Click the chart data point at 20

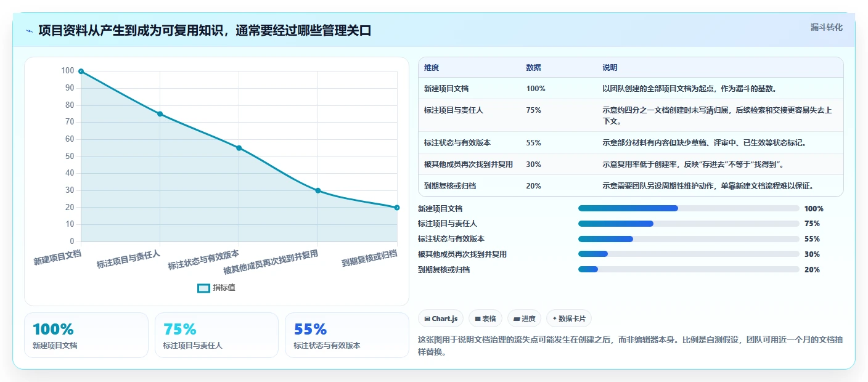(x=397, y=208)
